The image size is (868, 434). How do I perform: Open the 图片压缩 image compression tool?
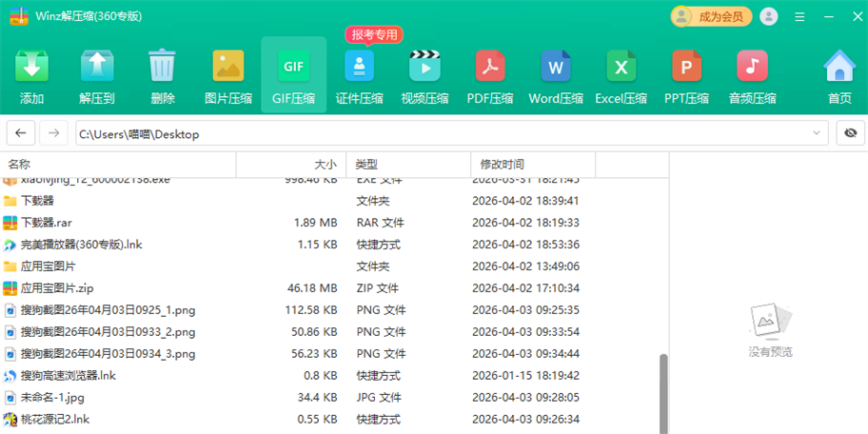coord(227,74)
